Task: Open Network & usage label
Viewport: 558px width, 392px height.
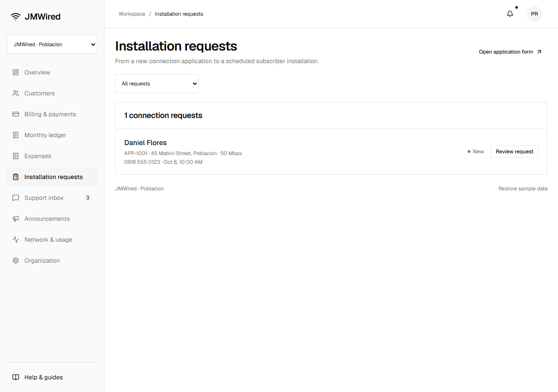Action: click(x=48, y=240)
